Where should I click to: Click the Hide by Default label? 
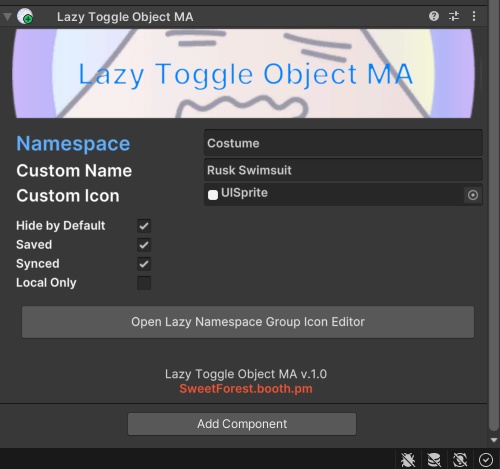pyautogui.click(x=61, y=226)
